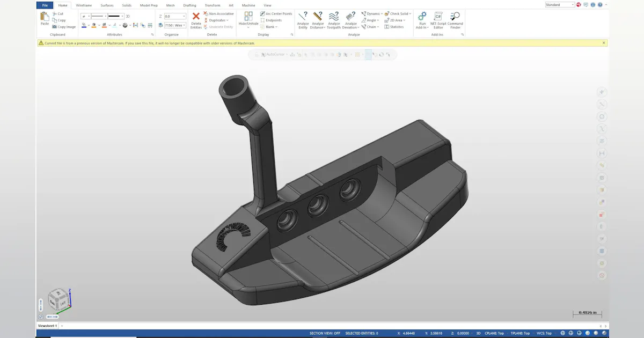This screenshot has width=644, height=338.
Task: Expand the Blank dropdown
Action: (276, 27)
